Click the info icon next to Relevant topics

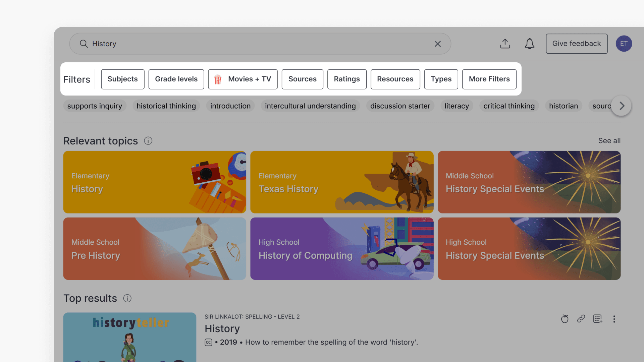pos(148,140)
